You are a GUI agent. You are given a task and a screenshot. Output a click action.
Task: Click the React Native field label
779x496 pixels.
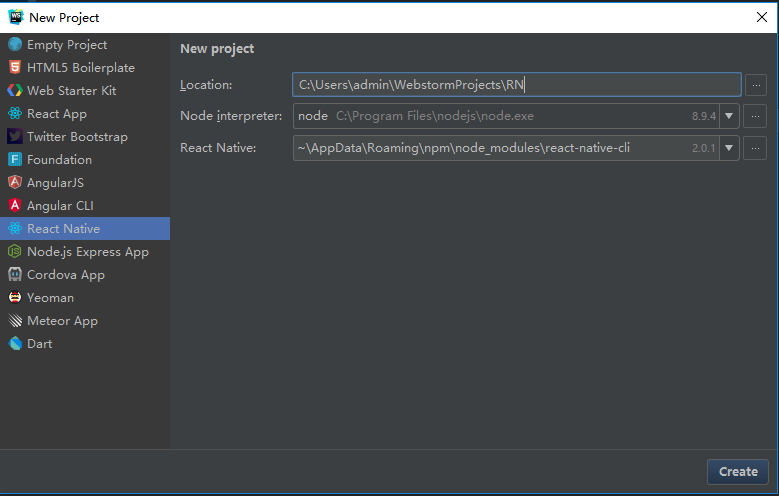[218, 148]
